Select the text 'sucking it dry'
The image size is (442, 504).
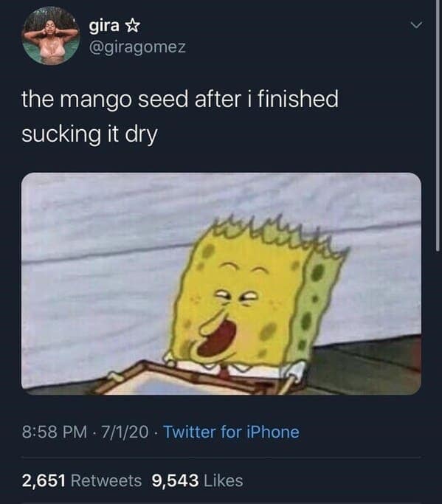(x=90, y=134)
